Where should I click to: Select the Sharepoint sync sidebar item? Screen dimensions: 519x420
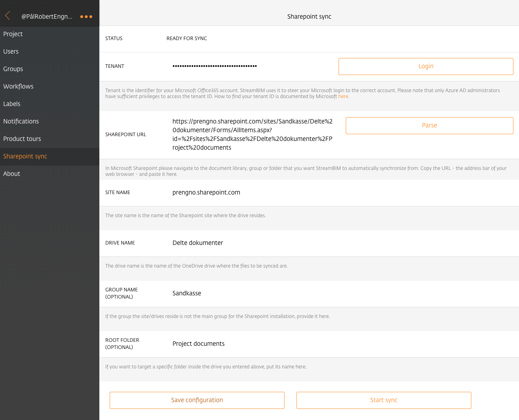pyautogui.click(x=50, y=156)
